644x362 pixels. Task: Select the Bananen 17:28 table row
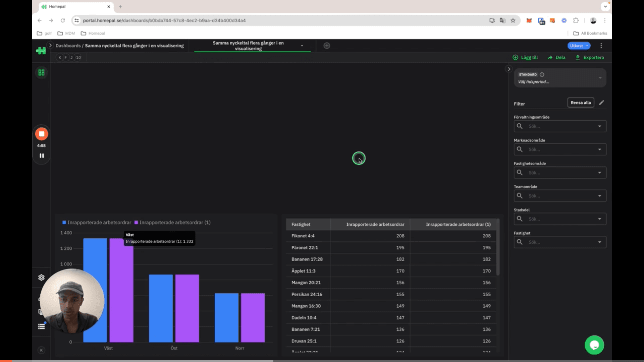click(x=391, y=259)
